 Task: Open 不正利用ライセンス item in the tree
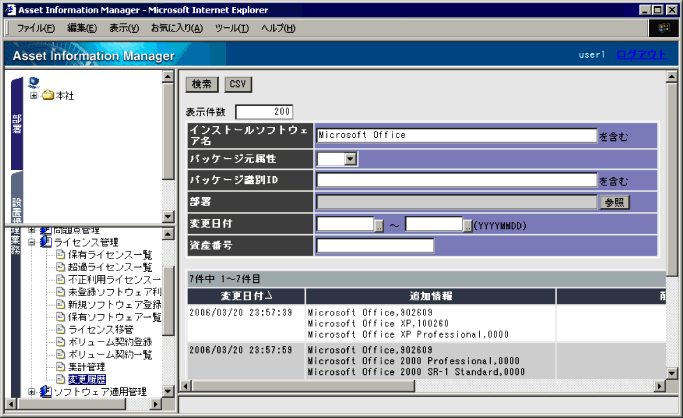(x=115, y=280)
